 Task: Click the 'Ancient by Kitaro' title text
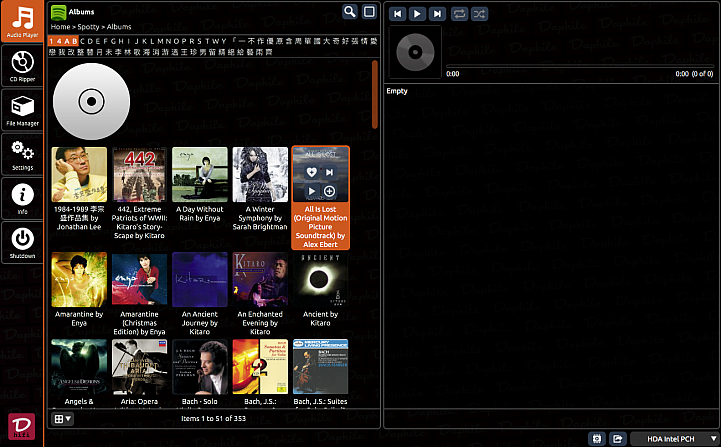pyautogui.click(x=320, y=319)
